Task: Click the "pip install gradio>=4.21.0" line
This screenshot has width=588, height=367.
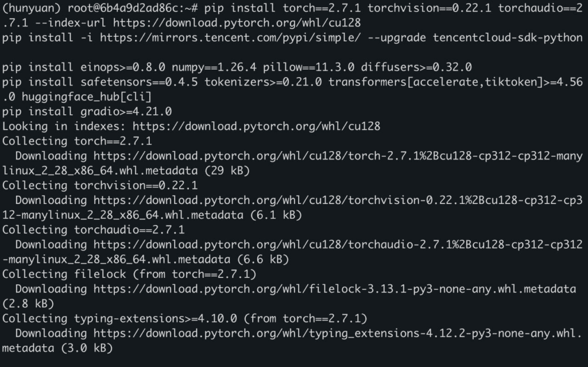Action: pos(87,111)
